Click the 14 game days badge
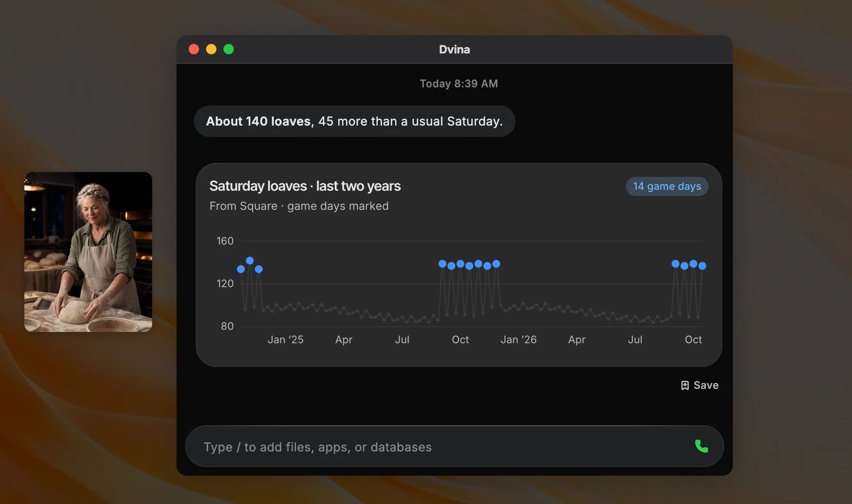852x504 pixels. [667, 186]
